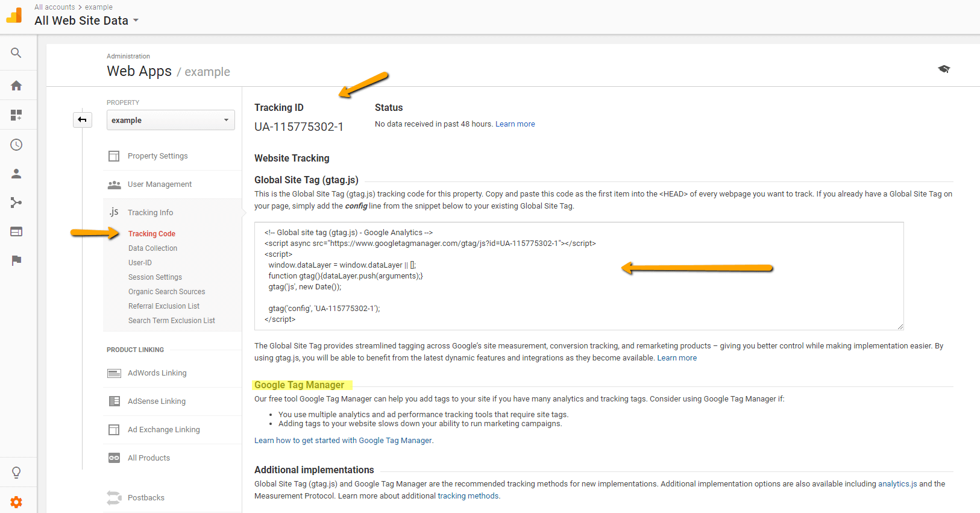The height and width of the screenshot is (513, 980).
Task: Click the All Products link icon
Action: (114, 458)
